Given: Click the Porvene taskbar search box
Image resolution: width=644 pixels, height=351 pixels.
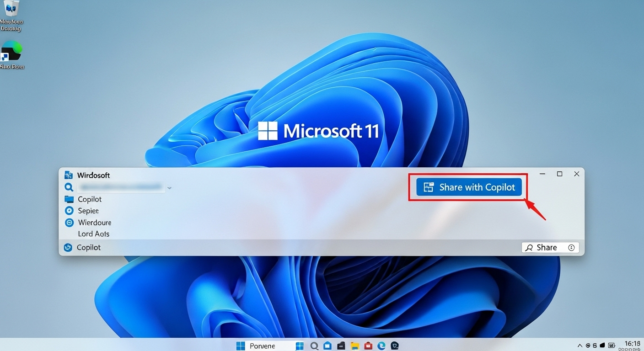Looking at the screenshot, I should 269,346.
